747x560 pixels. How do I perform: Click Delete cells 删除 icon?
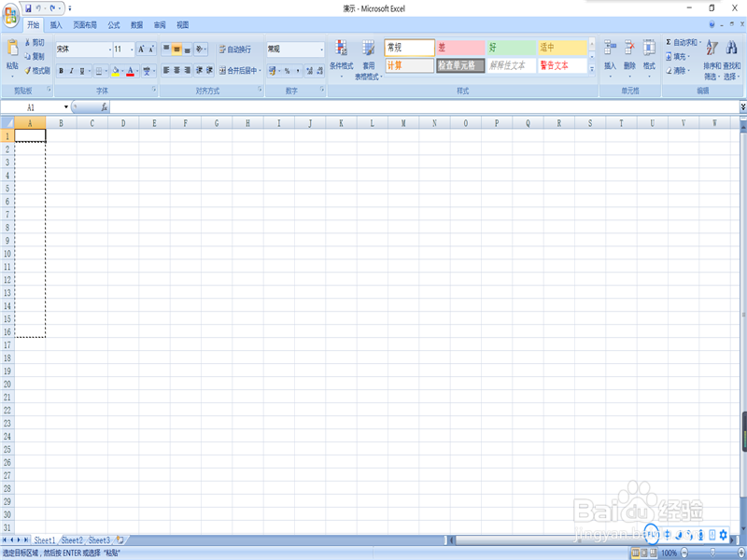[x=629, y=58]
